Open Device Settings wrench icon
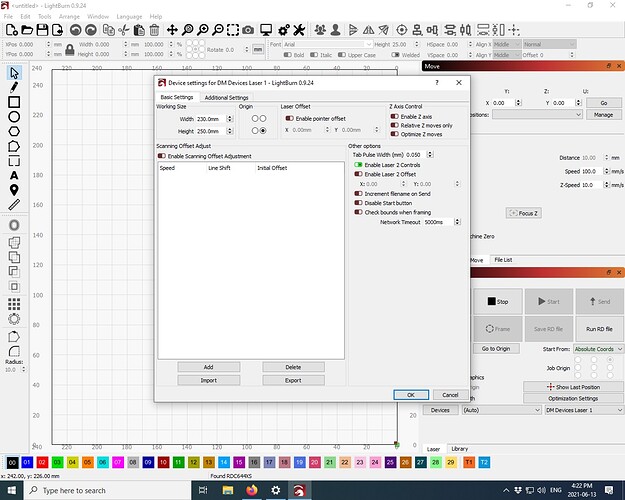 [x=299, y=30]
